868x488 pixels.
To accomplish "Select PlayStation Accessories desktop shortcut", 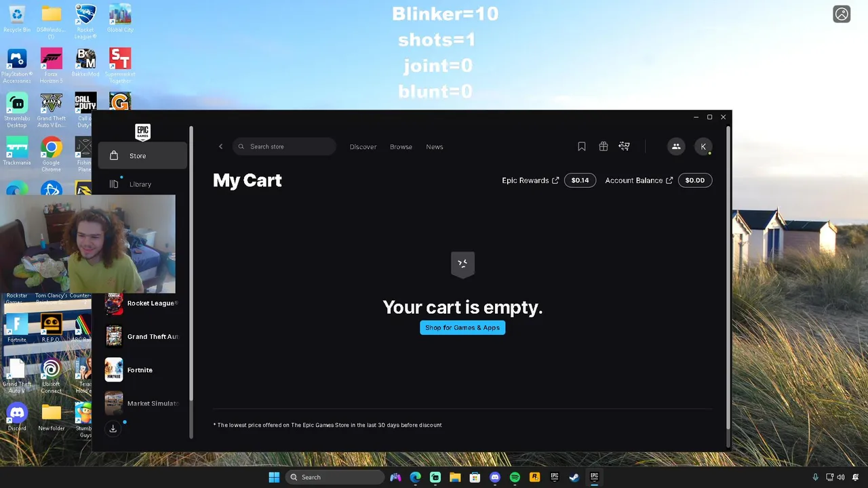I will click(x=17, y=66).
